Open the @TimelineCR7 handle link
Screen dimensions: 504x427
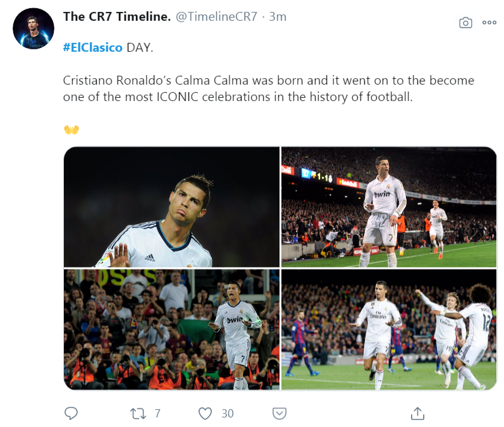pos(216,17)
